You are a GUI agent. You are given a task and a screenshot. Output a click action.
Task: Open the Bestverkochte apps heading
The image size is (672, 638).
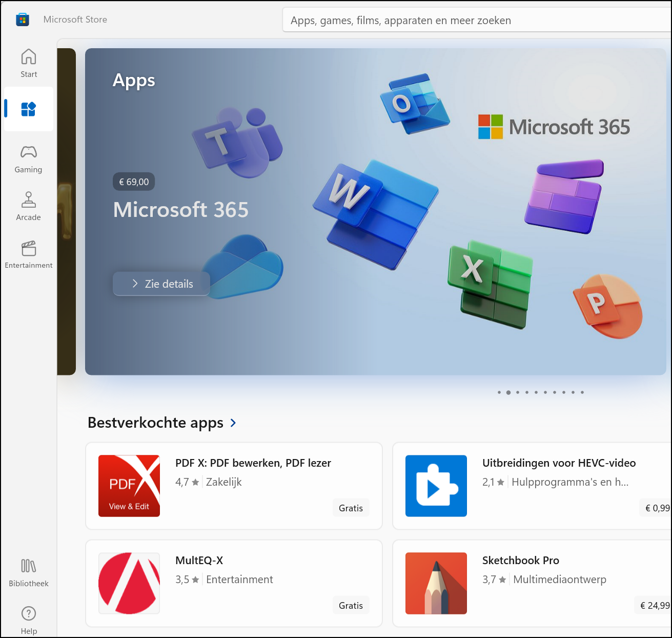(155, 423)
